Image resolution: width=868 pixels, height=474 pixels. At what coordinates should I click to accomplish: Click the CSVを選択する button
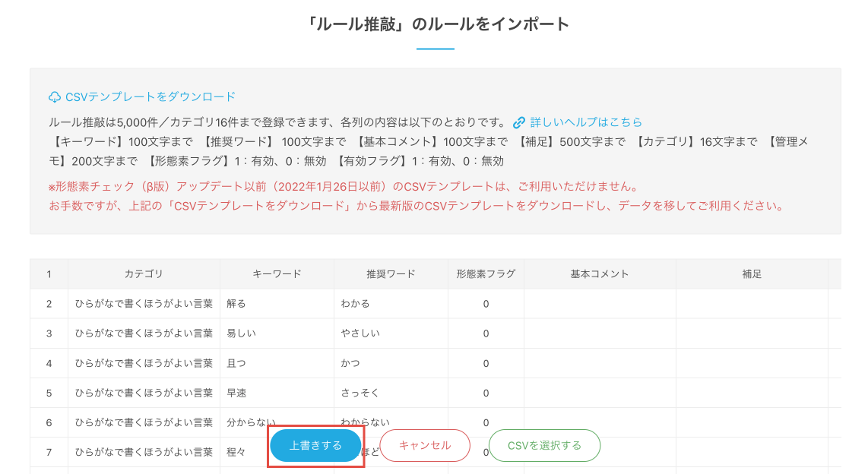pos(544,445)
